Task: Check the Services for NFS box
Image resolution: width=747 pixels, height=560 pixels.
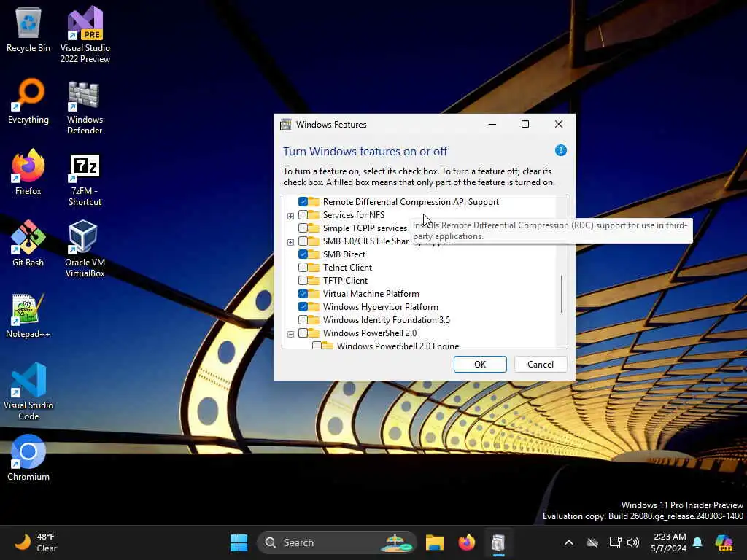Action: [x=303, y=215]
